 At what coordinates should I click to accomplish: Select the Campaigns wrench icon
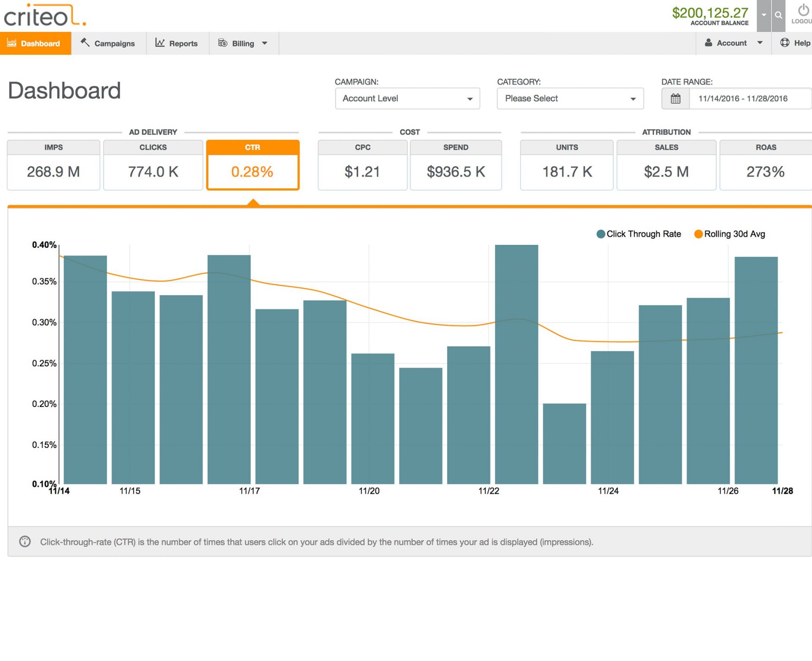click(84, 43)
